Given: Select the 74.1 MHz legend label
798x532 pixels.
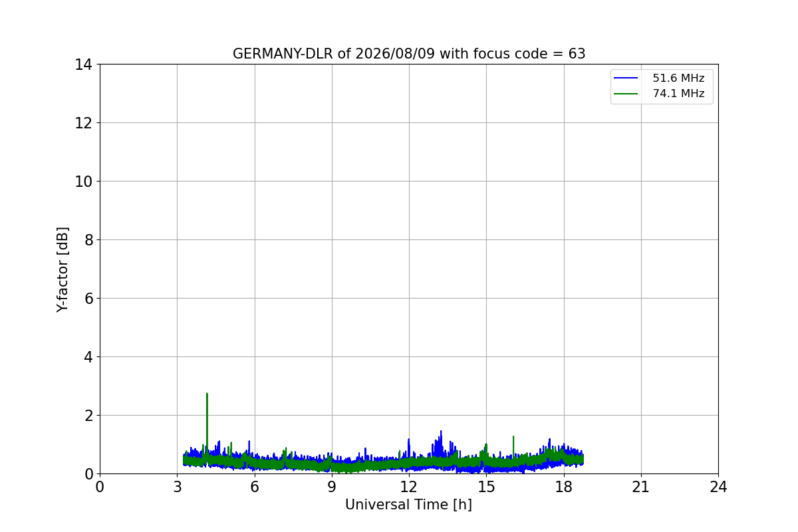Looking at the screenshot, I should point(678,94).
